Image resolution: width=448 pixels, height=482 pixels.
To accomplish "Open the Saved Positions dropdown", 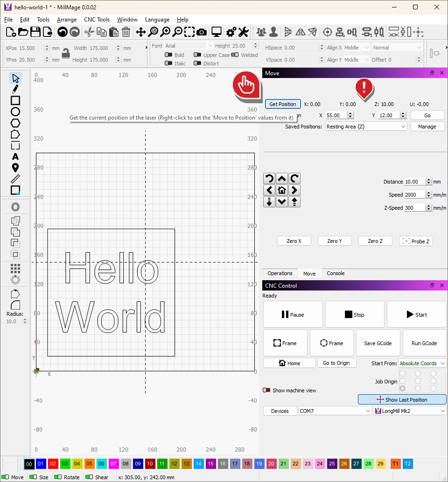I will [366, 127].
